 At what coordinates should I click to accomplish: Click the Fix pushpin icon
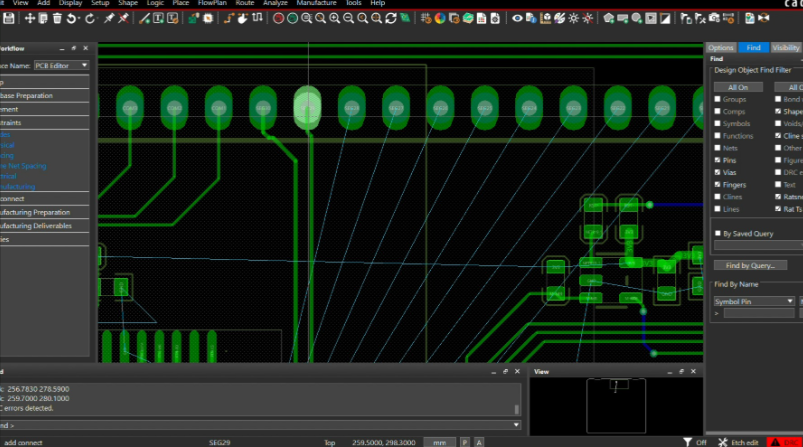(109, 18)
